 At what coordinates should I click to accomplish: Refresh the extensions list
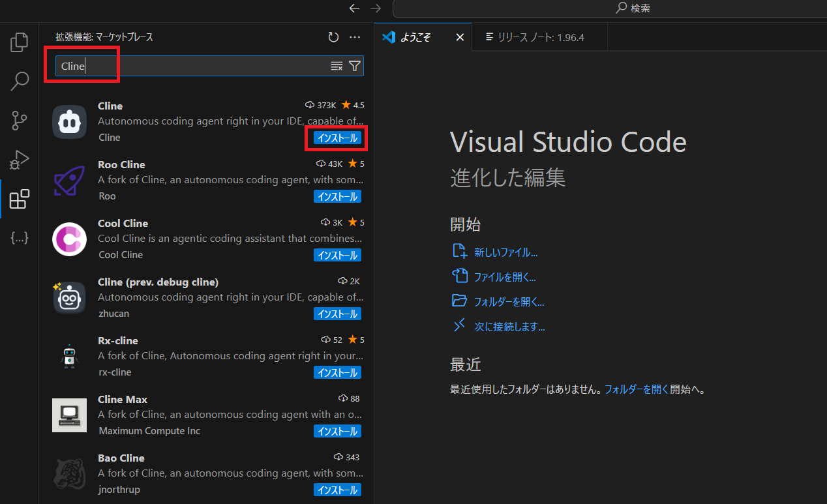(x=333, y=37)
